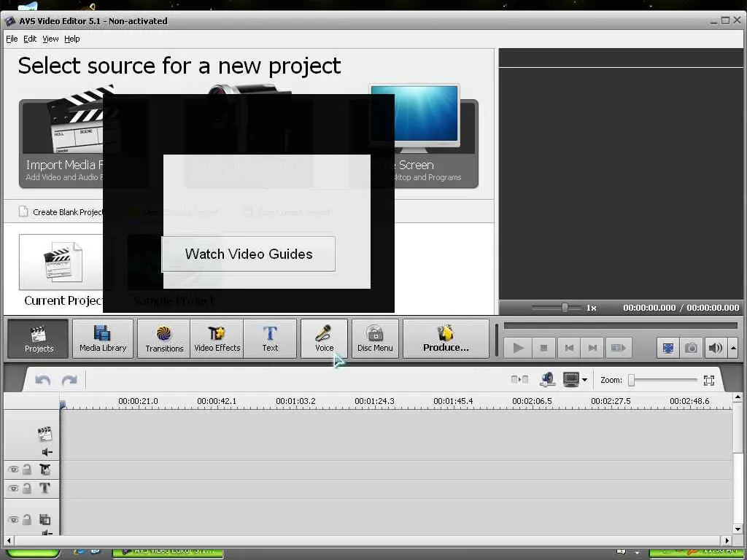Click Create Blank Project

[x=61, y=212]
